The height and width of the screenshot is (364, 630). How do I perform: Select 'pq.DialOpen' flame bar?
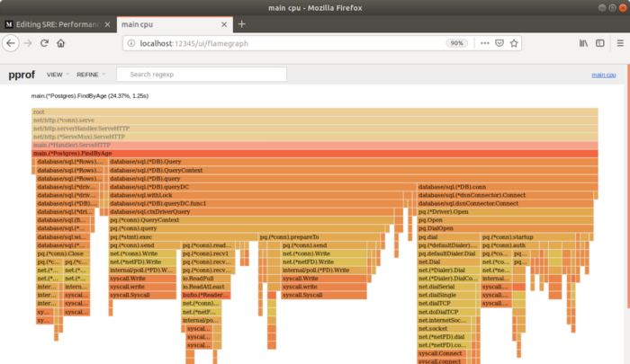505,228
